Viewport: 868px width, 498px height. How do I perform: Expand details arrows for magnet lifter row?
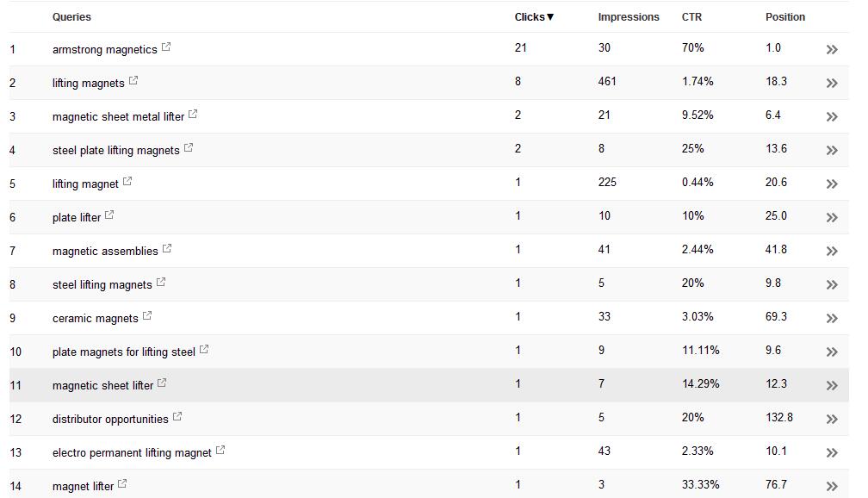point(832,486)
